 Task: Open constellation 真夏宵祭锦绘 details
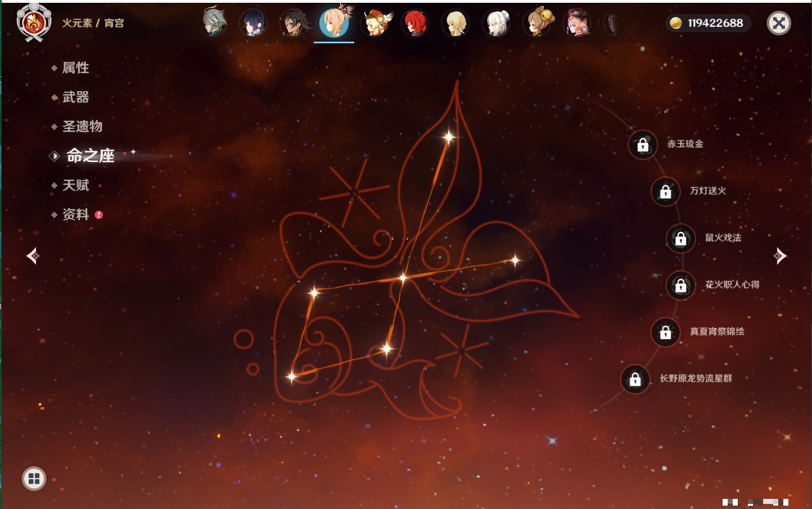tap(717, 331)
